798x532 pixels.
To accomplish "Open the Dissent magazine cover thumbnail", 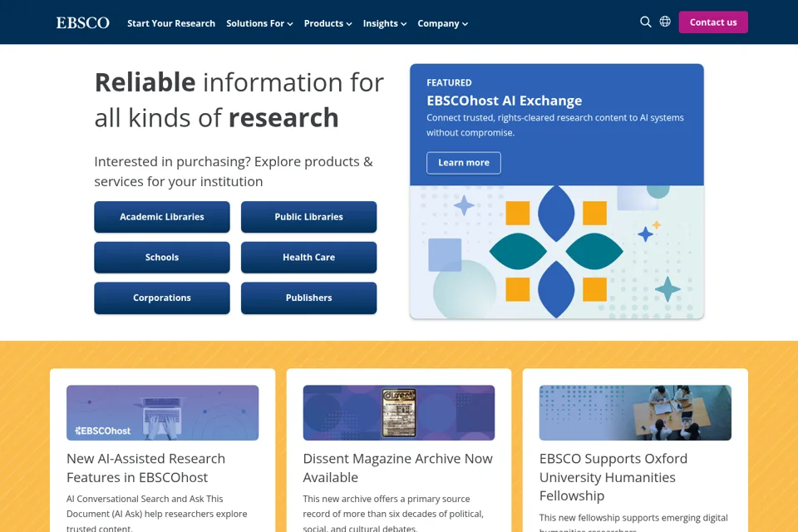I will (x=399, y=413).
